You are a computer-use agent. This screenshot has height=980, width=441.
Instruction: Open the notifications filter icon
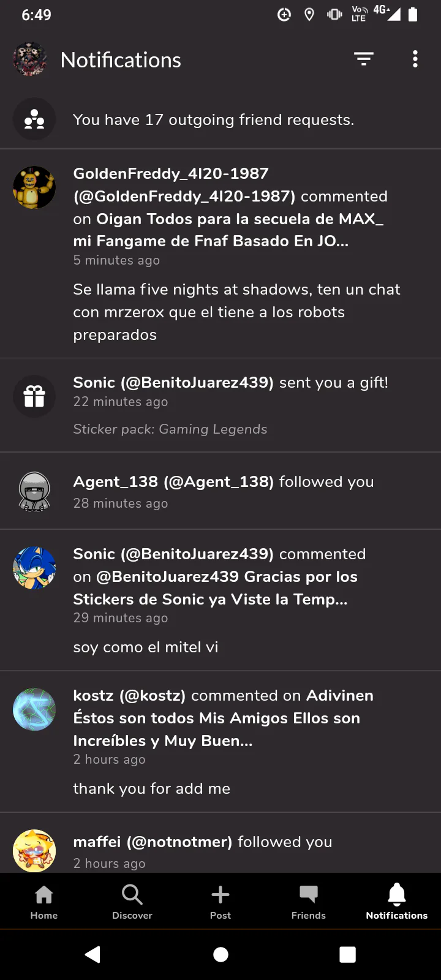(364, 59)
